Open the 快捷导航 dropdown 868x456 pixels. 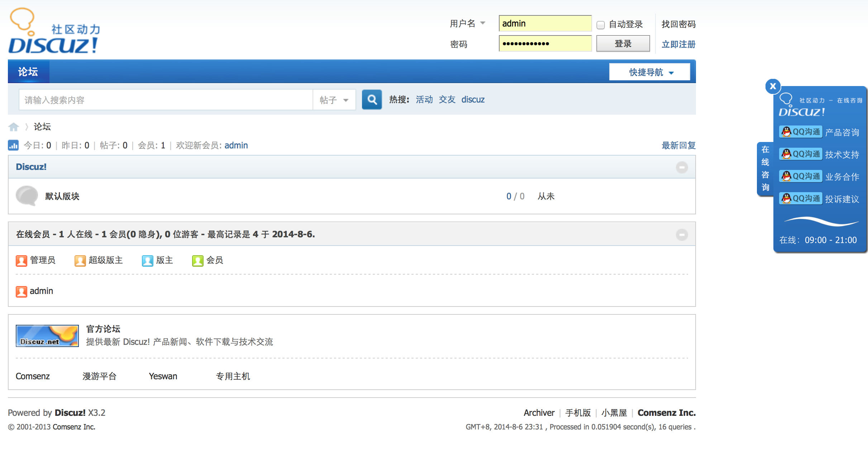tap(649, 71)
